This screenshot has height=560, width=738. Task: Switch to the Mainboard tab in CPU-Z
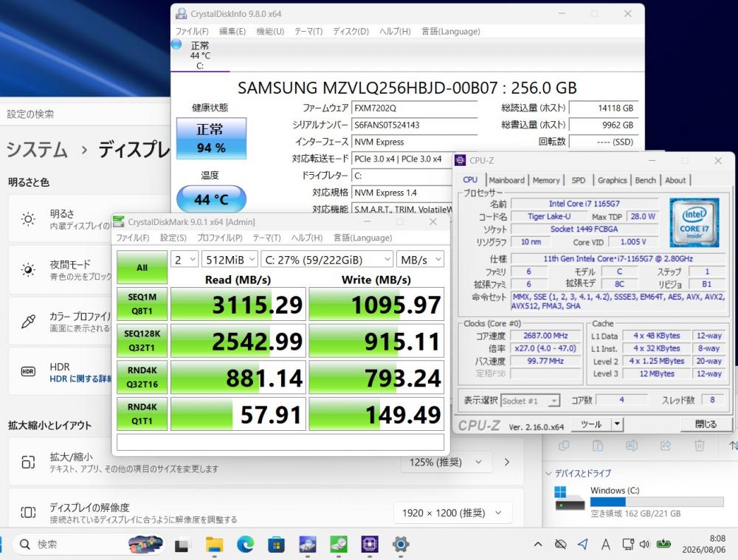506,180
